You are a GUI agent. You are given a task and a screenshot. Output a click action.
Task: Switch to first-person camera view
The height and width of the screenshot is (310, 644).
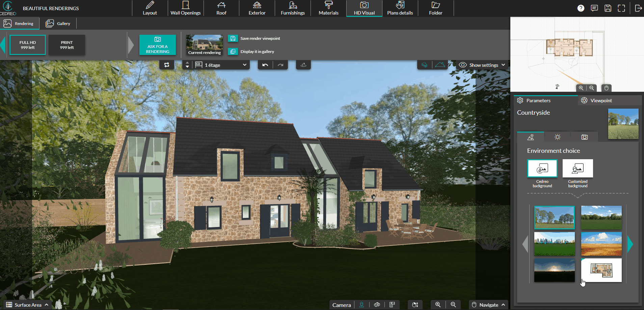pos(361,305)
